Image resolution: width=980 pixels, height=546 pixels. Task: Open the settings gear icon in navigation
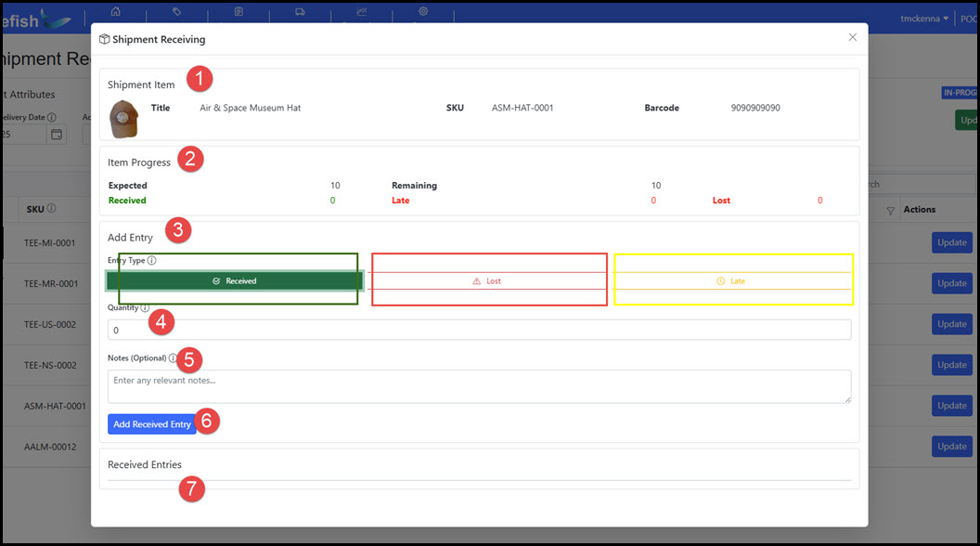[x=423, y=12]
